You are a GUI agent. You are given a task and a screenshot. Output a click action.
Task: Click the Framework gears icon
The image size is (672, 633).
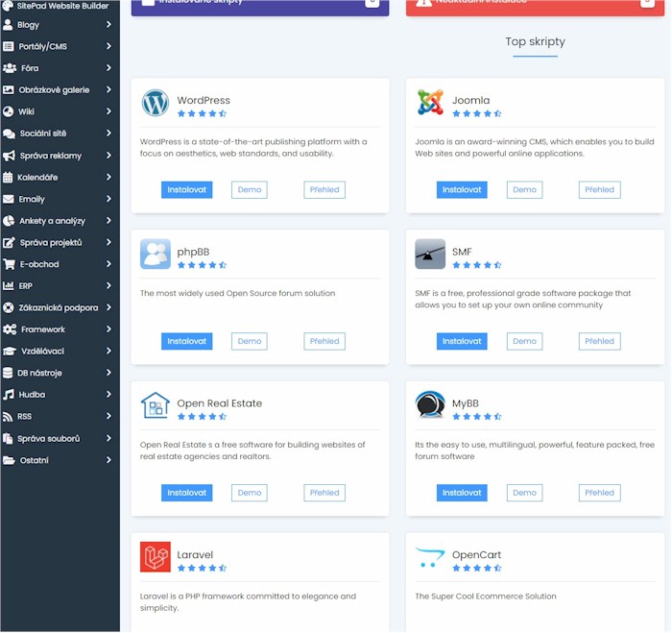10,329
